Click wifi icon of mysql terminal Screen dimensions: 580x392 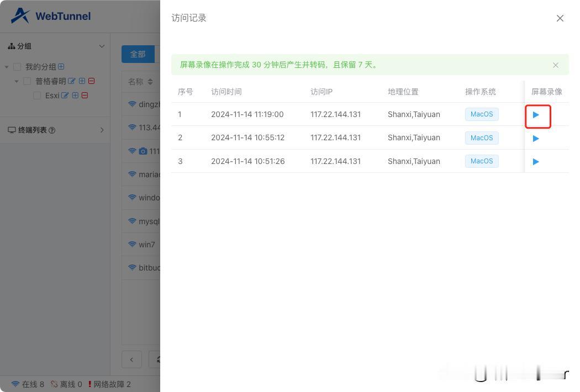[x=132, y=221]
